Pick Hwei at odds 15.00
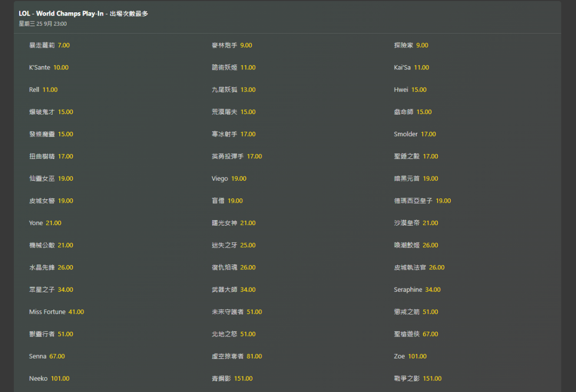Screen dimensions: 576x392 click(410, 90)
